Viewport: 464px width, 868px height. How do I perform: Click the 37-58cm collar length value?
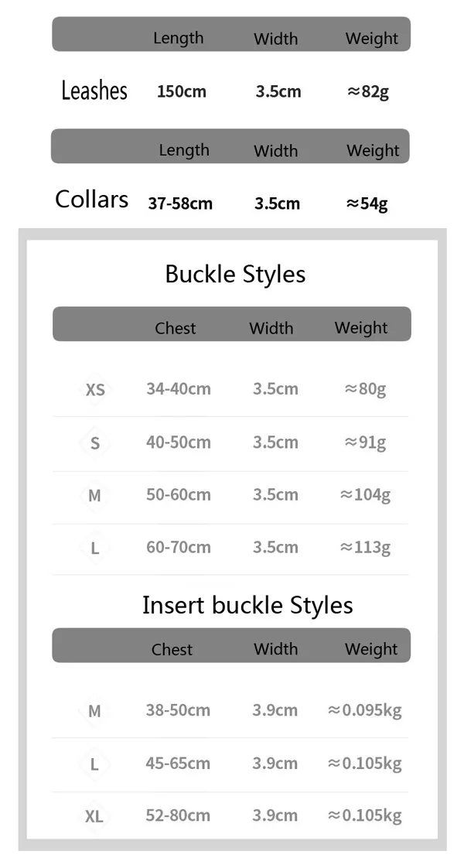(180, 203)
